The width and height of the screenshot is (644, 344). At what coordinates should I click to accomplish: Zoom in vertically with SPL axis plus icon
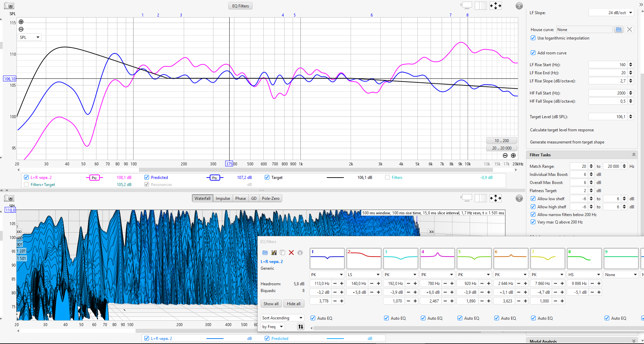(21, 22)
